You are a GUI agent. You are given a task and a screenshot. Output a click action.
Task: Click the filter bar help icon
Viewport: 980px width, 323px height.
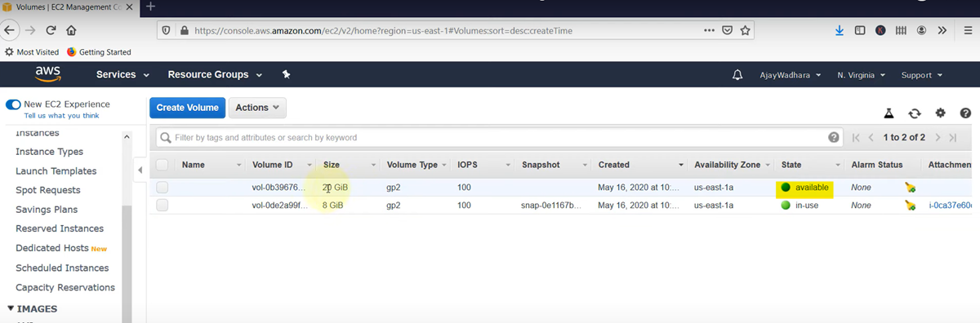[833, 138]
